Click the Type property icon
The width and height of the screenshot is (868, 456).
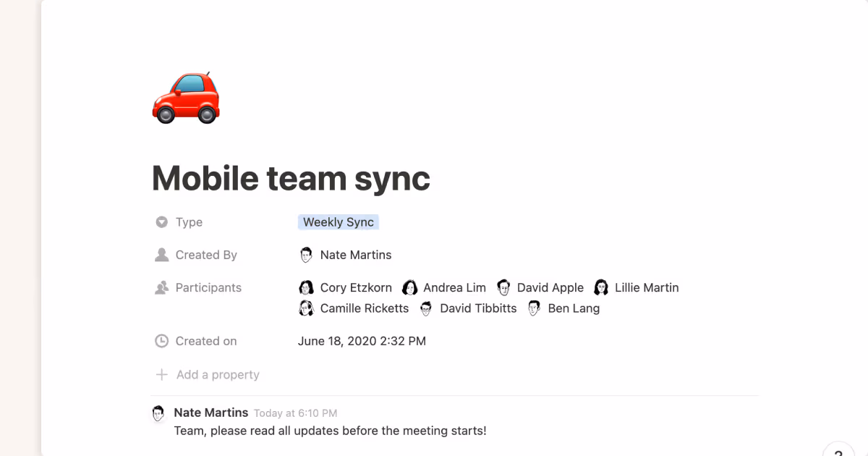point(161,221)
